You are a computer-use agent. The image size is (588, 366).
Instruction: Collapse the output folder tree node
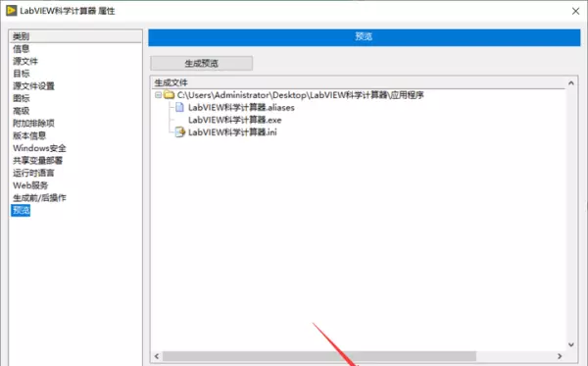point(158,95)
